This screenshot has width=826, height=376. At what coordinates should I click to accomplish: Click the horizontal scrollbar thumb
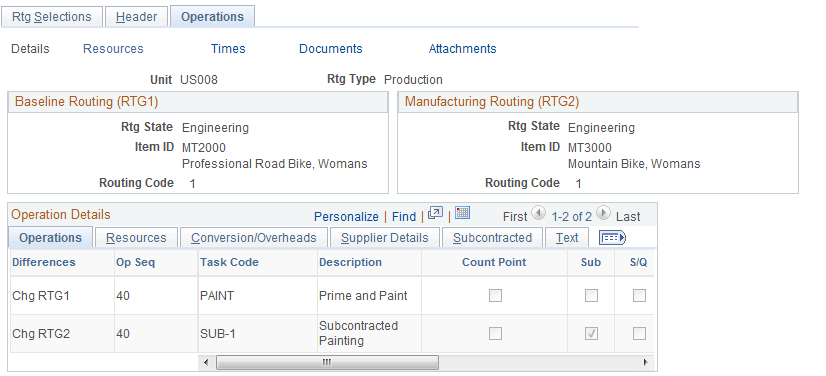(327, 362)
